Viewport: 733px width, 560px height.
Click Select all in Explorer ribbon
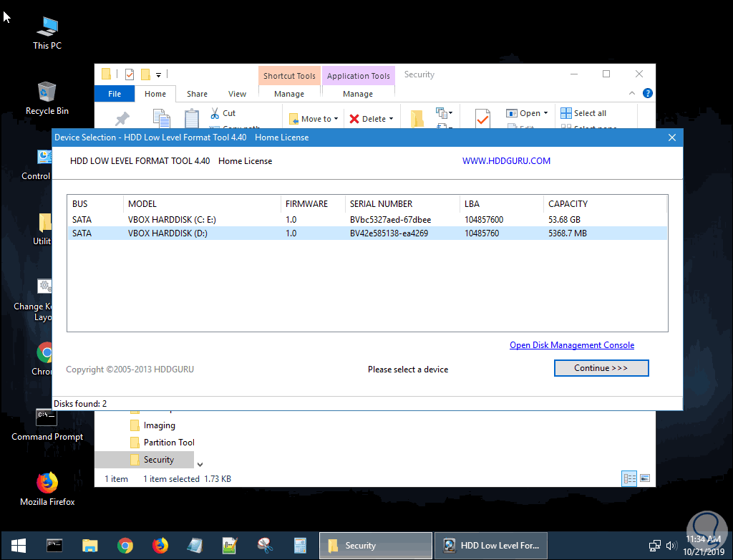pyautogui.click(x=583, y=113)
